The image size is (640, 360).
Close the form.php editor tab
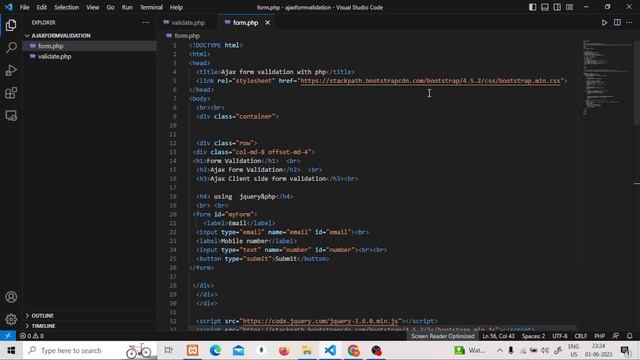[267, 23]
